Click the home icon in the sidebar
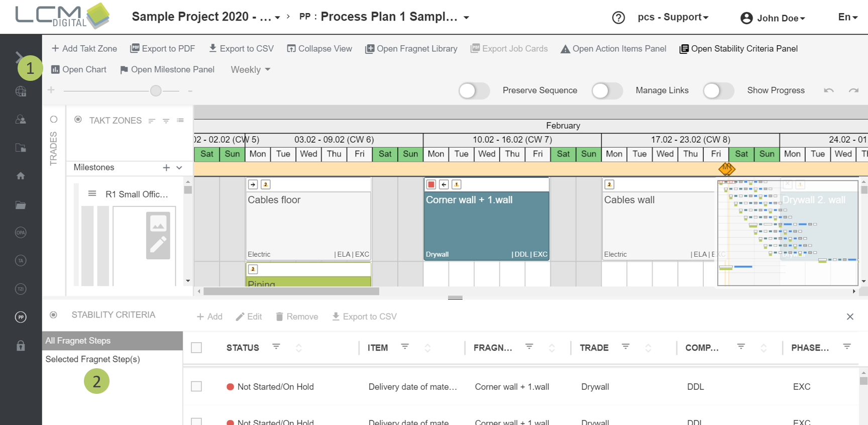The image size is (868, 425). tap(21, 176)
